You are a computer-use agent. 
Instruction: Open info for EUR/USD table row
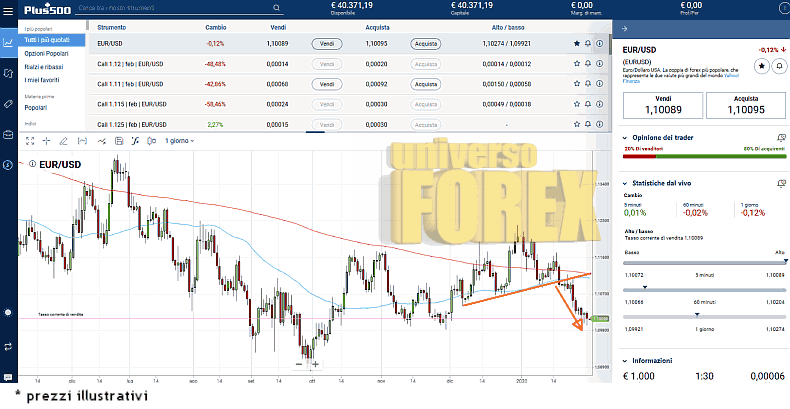click(600, 44)
